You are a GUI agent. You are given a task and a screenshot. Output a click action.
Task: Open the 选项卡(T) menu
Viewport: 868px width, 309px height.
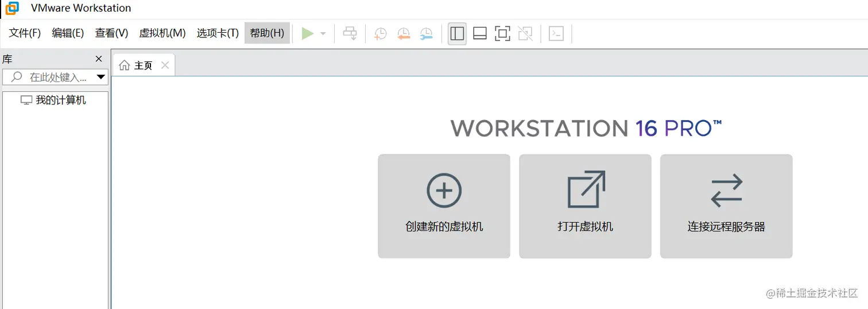pos(218,33)
